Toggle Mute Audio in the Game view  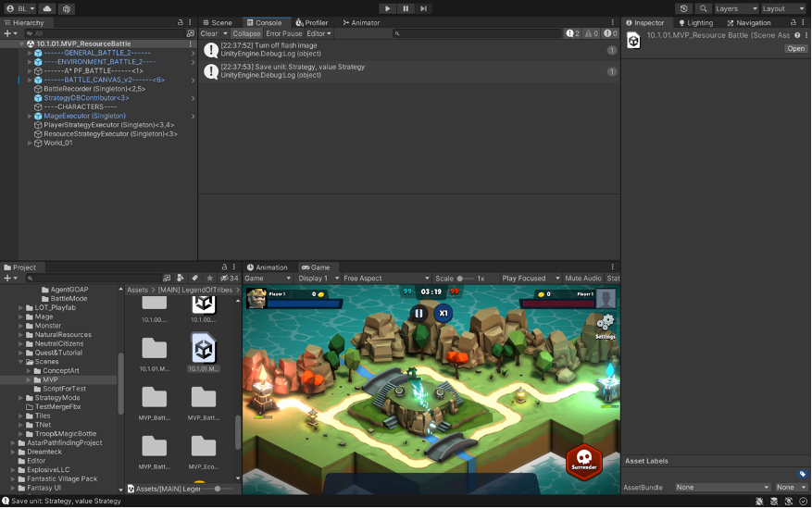pos(582,278)
